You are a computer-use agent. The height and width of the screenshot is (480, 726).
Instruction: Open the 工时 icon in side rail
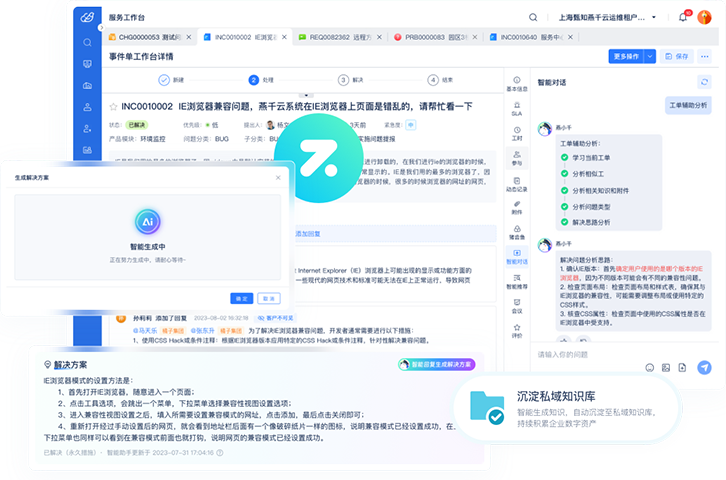(x=517, y=133)
